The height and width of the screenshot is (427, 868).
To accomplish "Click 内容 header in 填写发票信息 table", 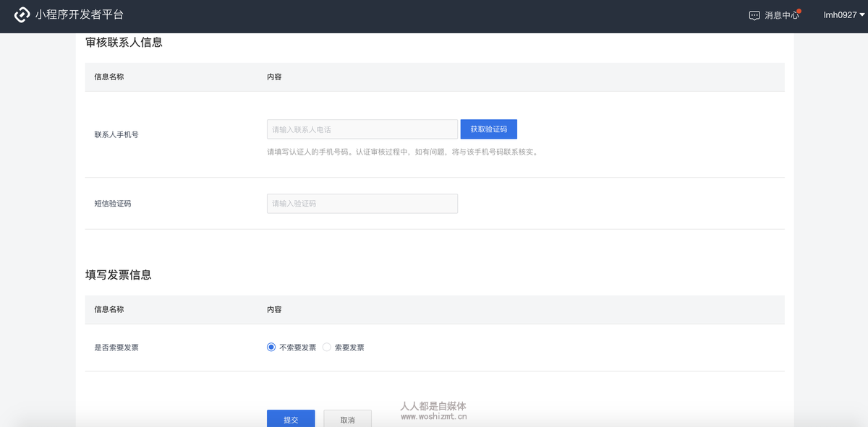I will (274, 309).
